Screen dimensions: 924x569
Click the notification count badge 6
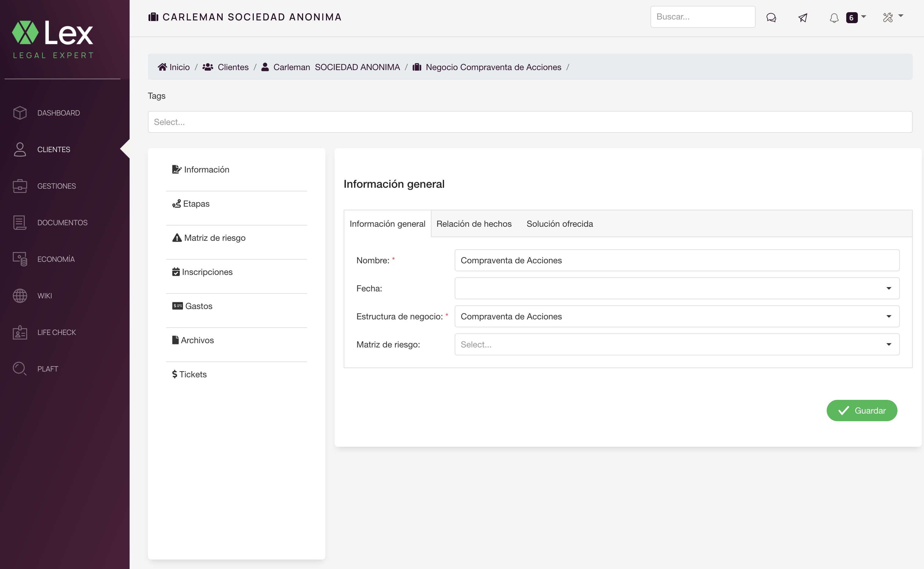click(852, 18)
